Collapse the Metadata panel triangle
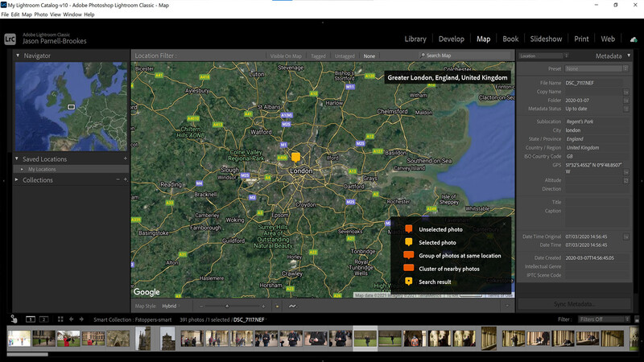 tap(629, 56)
